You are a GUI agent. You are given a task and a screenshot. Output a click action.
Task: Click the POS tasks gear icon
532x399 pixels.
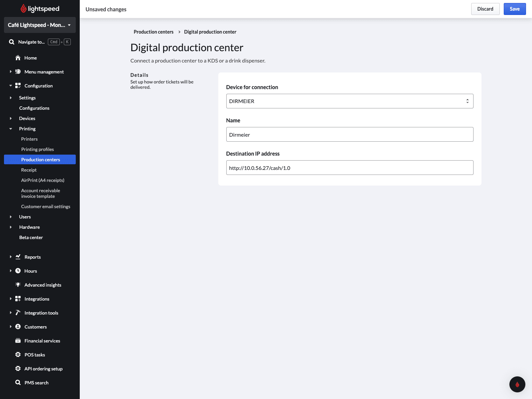(x=18, y=355)
